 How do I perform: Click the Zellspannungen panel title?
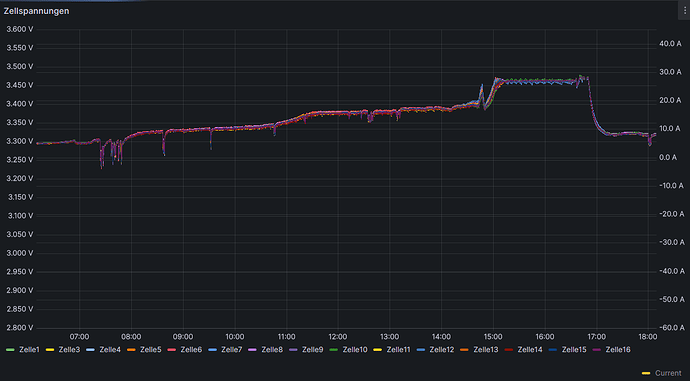coord(36,11)
